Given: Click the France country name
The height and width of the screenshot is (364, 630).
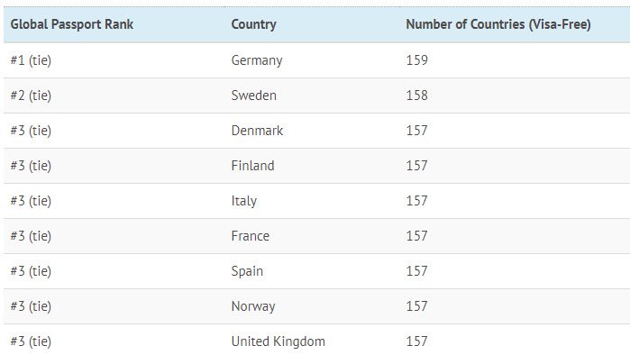Looking at the screenshot, I should pyautogui.click(x=251, y=236).
